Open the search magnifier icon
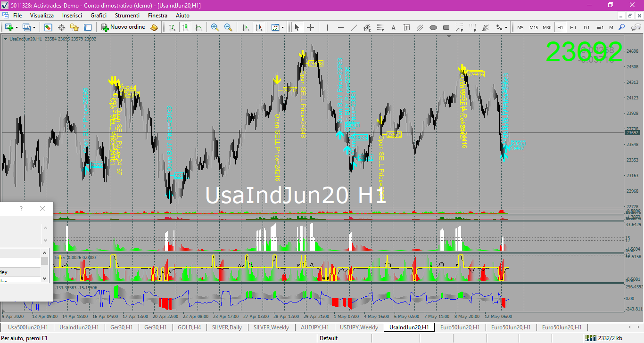The height and width of the screenshot is (343, 644). pyautogui.click(x=622, y=27)
